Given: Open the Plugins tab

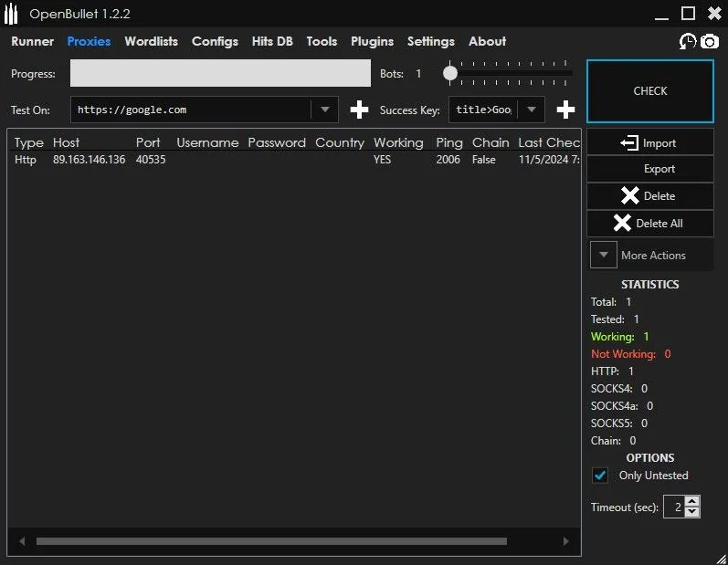Looking at the screenshot, I should click(x=373, y=42).
